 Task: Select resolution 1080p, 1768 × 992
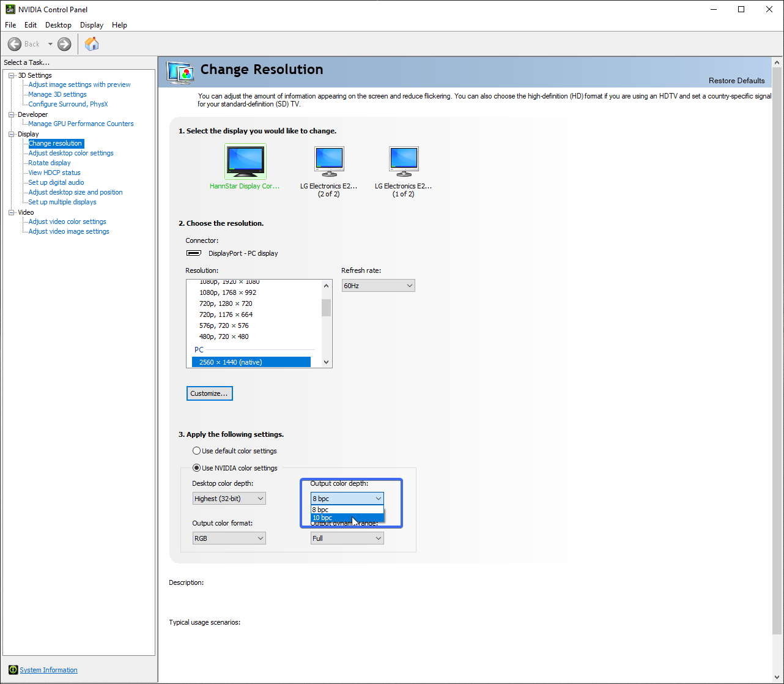click(x=227, y=292)
